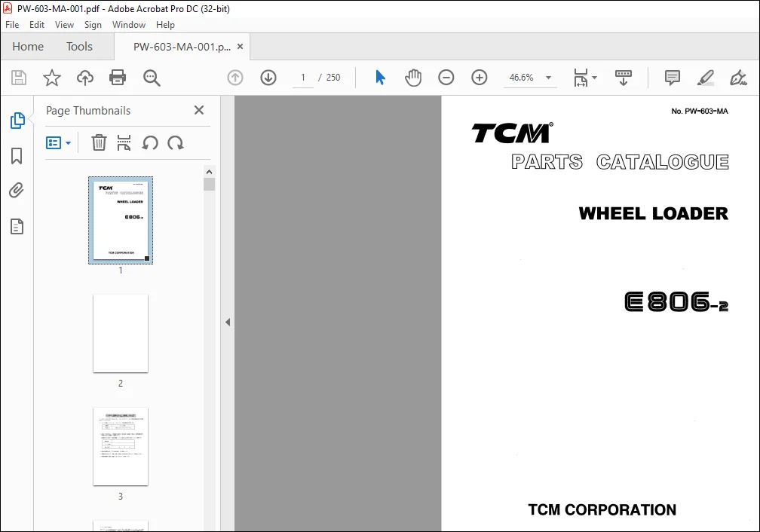Open the Window menu

point(129,25)
